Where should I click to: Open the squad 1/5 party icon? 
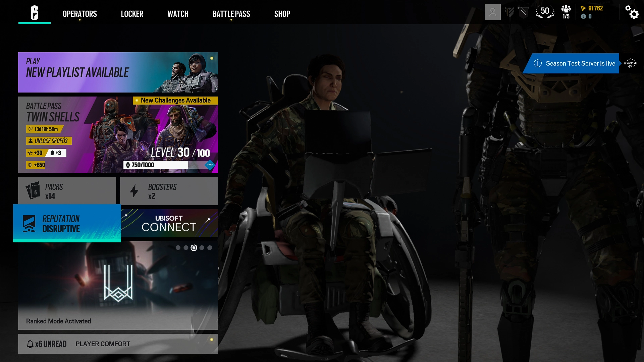click(566, 12)
